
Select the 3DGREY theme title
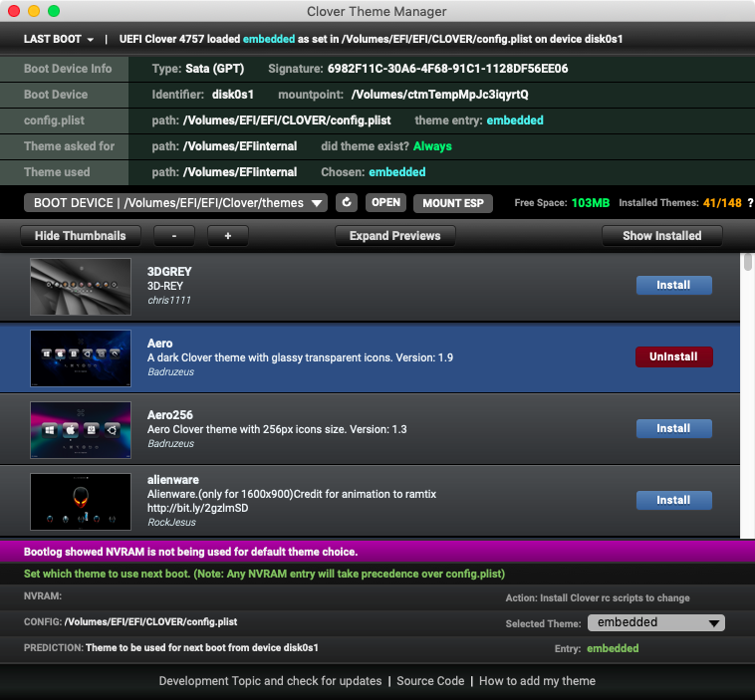169,272
